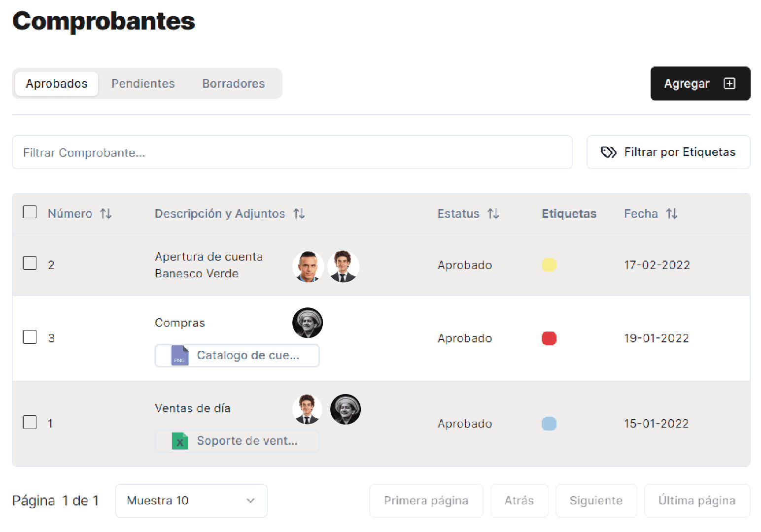Click the red label swatch for Compras

[x=549, y=338]
